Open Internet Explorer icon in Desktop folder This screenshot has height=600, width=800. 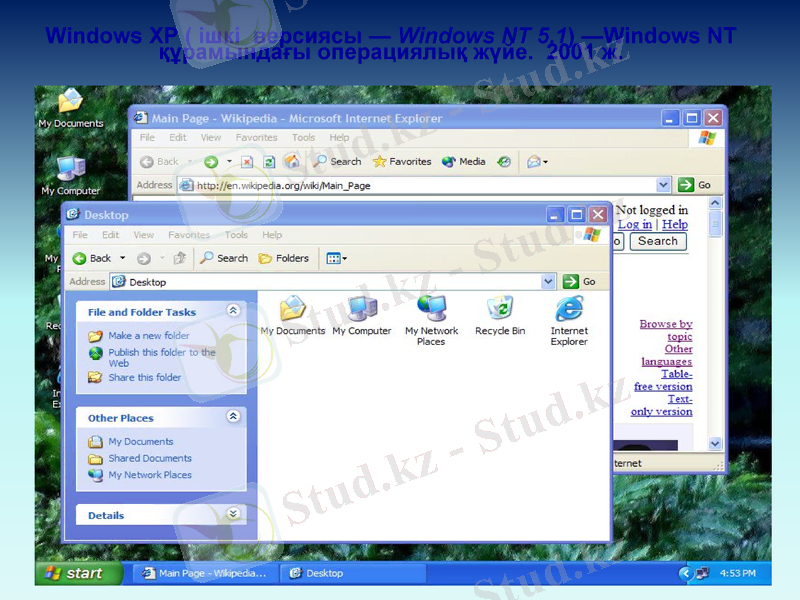(569, 310)
